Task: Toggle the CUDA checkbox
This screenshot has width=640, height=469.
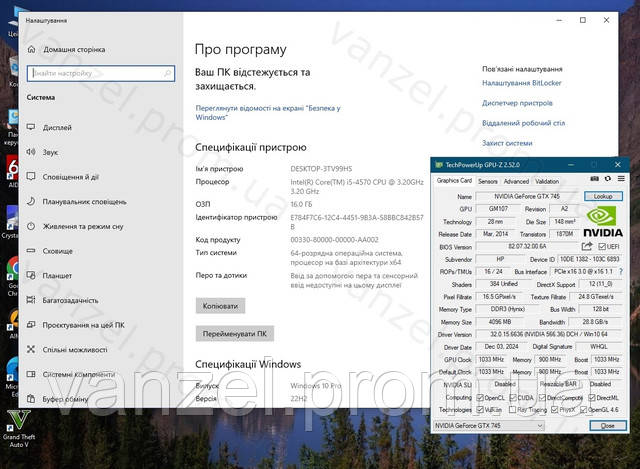Action: point(516,397)
